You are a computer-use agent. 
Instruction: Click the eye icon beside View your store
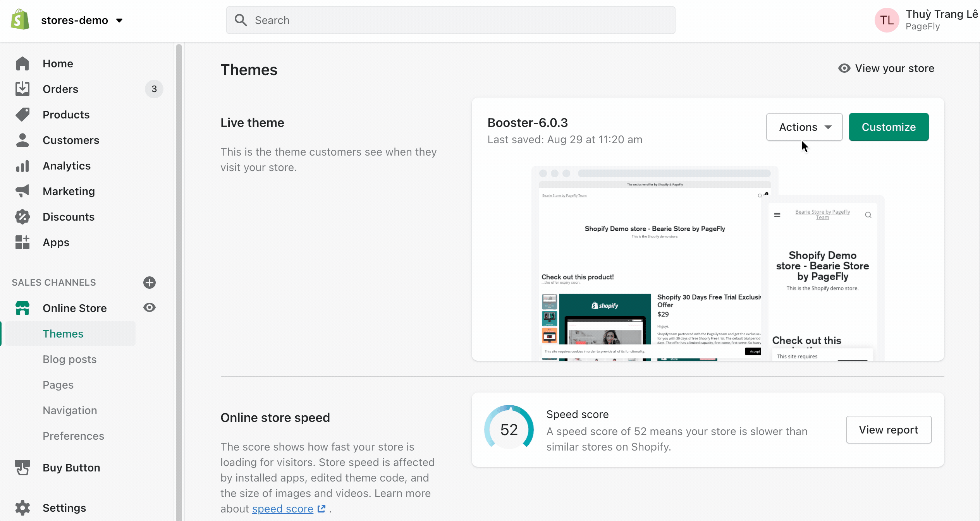(x=844, y=68)
